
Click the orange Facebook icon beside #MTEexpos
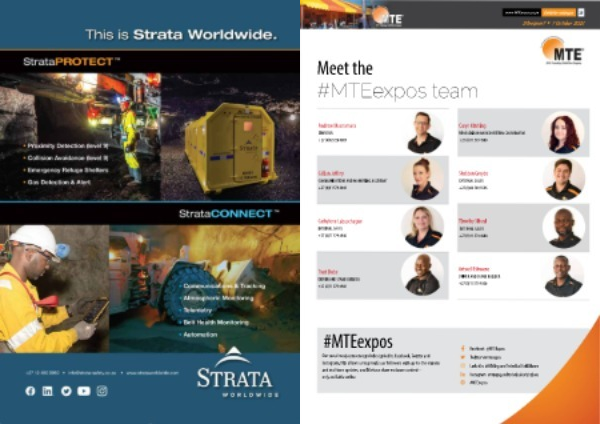click(463, 347)
